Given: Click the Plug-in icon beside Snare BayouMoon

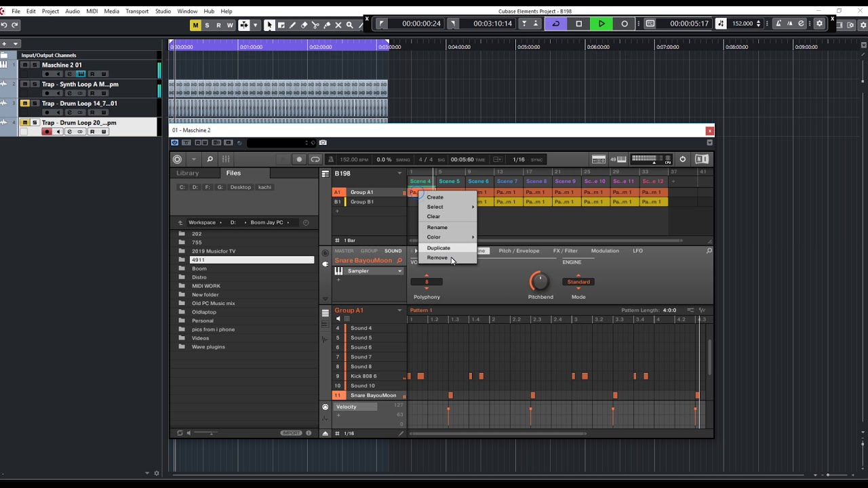Looking at the screenshot, I should coord(325,264).
